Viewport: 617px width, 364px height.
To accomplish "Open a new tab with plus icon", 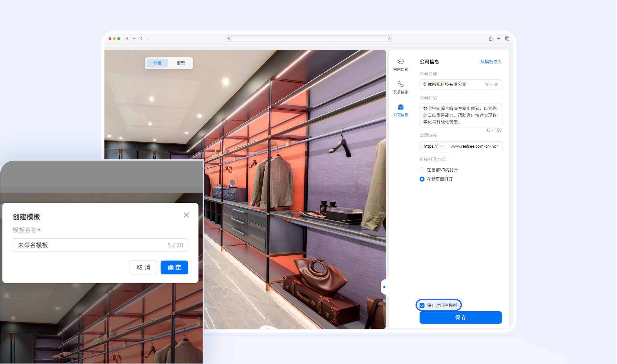I will point(499,39).
